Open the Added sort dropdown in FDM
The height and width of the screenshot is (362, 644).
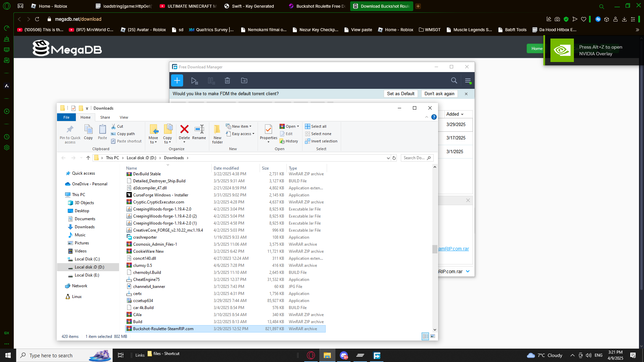pyautogui.click(x=455, y=114)
